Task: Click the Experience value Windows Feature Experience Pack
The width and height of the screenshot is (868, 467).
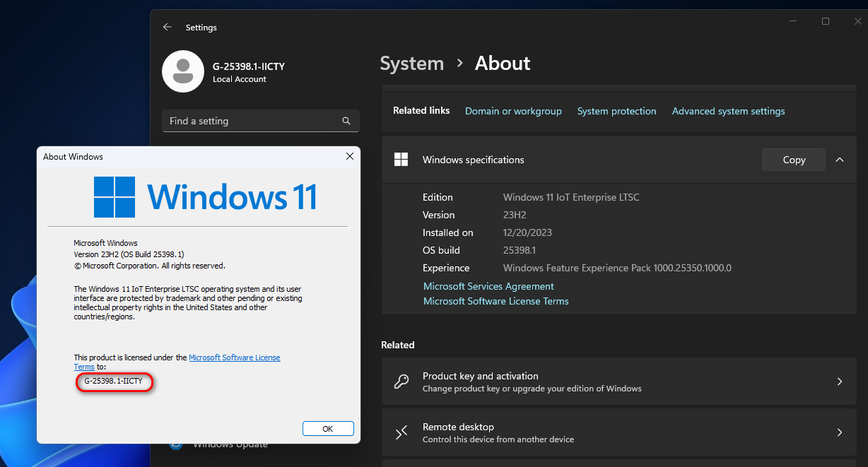Action: tap(617, 268)
